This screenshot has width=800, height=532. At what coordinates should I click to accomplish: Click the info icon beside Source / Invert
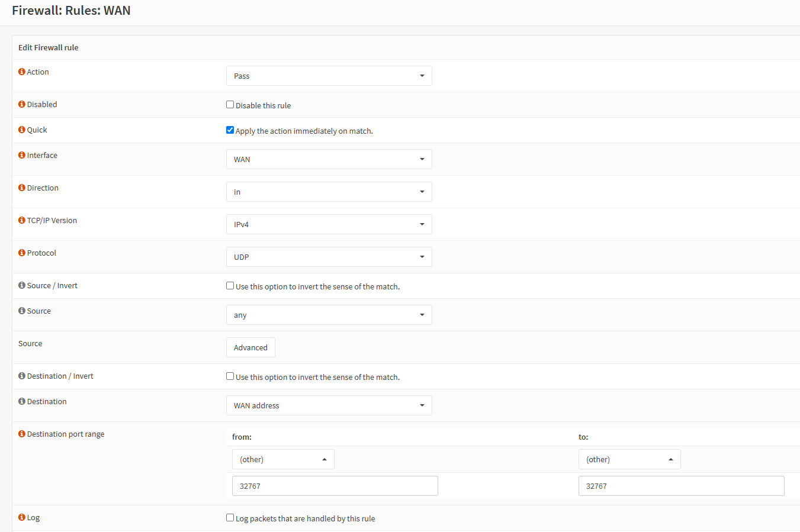tap(21, 285)
